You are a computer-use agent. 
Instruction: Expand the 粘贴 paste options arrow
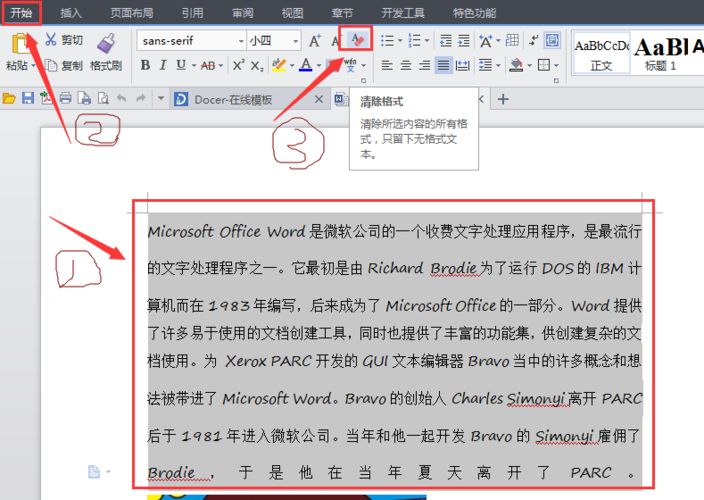(33, 66)
